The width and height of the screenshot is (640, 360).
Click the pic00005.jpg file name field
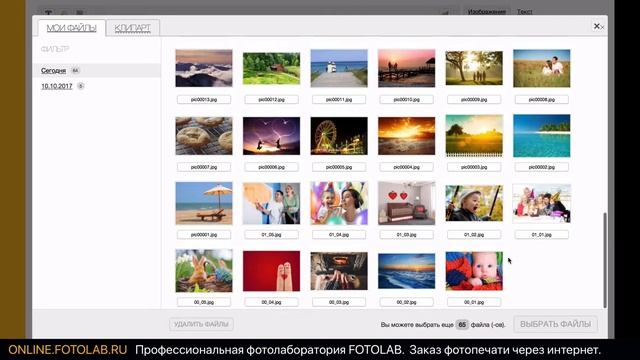pyautogui.click(x=339, y=167)
